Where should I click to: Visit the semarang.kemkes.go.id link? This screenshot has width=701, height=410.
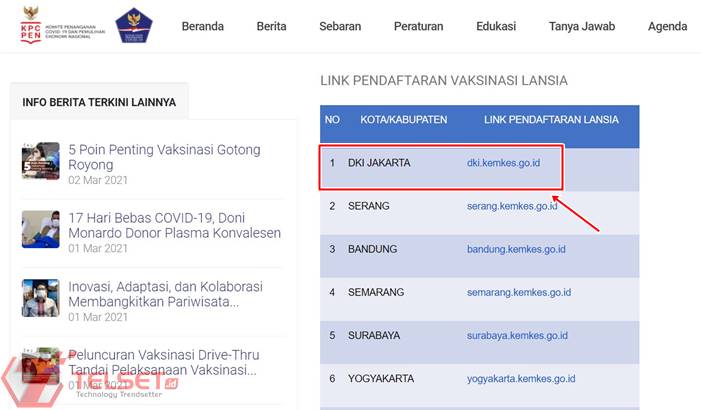(519, 292)
